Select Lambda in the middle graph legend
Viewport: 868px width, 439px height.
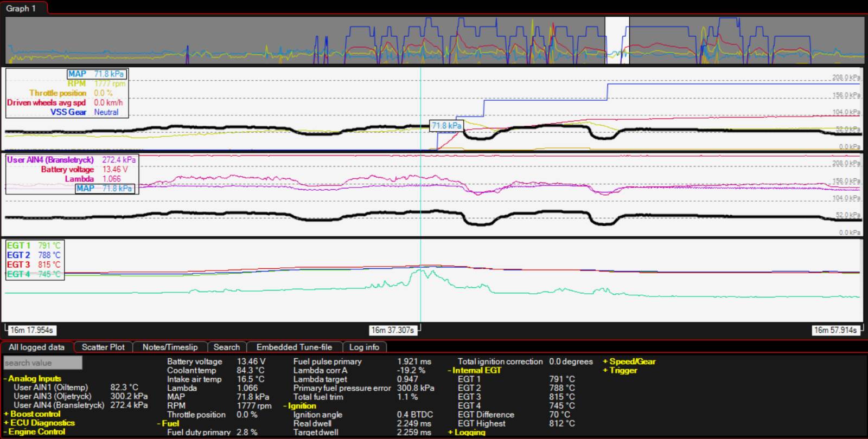point(79,179)
